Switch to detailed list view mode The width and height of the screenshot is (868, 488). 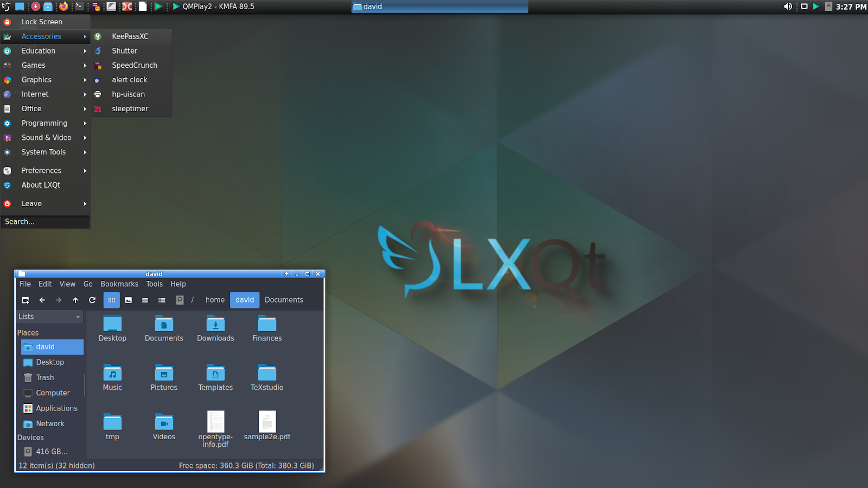(162, 300)
